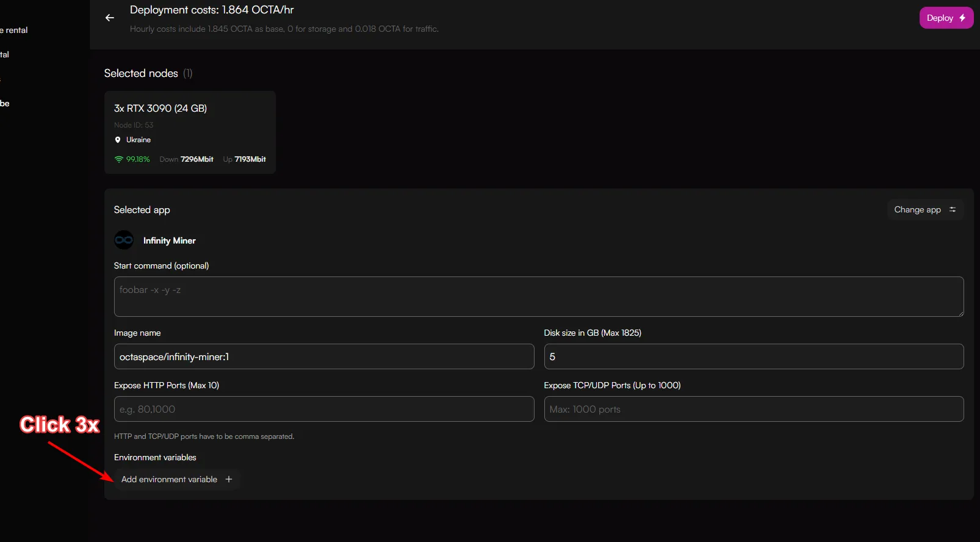Click the Environment variables label
Screen dimensions: 980x542
pyautogui.click(x=155, y=457)
